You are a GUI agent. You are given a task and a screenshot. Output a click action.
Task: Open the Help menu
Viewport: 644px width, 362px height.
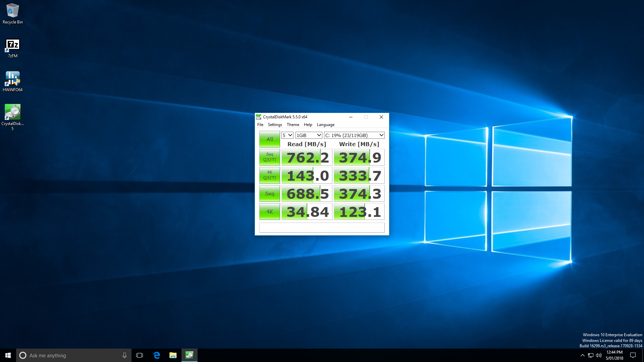coord(308,125)
